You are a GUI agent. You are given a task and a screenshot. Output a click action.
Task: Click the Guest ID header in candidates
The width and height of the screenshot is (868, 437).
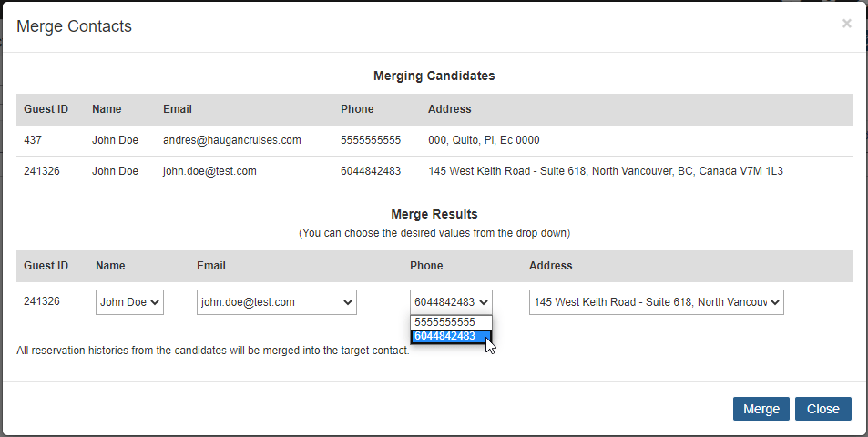pos(46,109)
